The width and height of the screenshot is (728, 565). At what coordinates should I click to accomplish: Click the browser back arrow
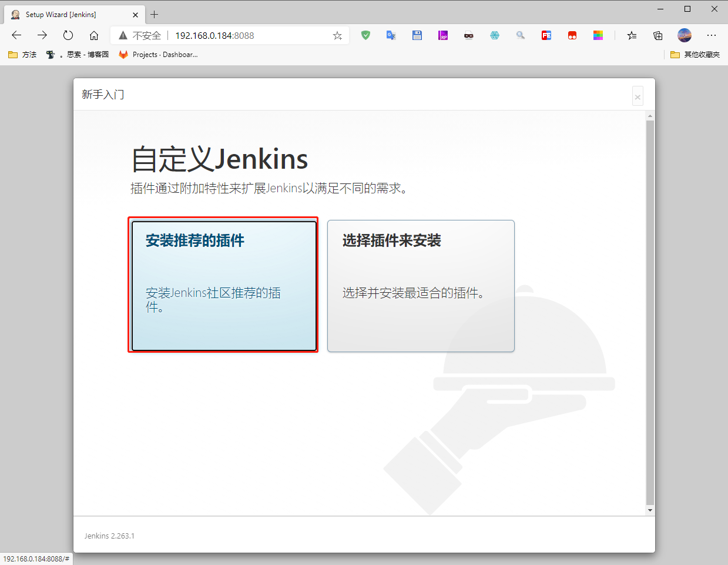click(x=16, y=35)
